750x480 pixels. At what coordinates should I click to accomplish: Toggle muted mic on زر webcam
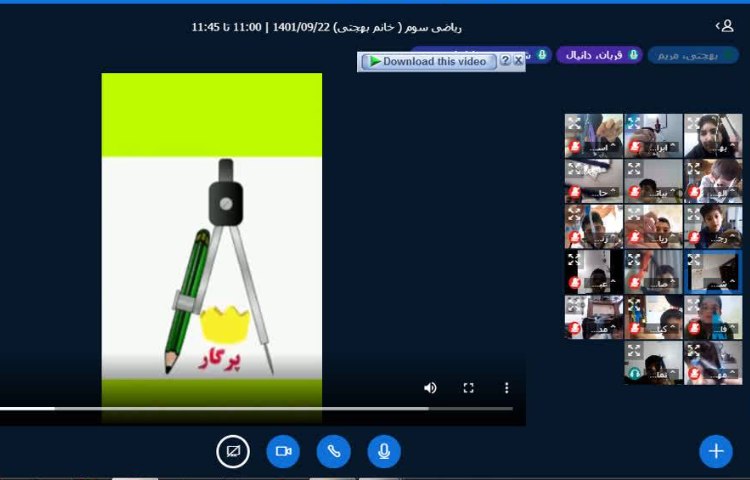coord(575,238)
